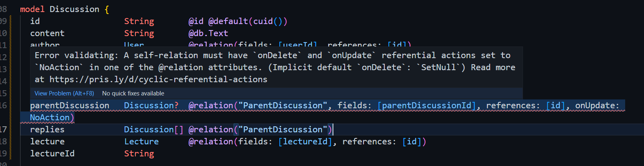Viewport: 644px width, 166px height.
Task: Place cursor on the parentDiscussion field name
Action: tap(69, 105)
